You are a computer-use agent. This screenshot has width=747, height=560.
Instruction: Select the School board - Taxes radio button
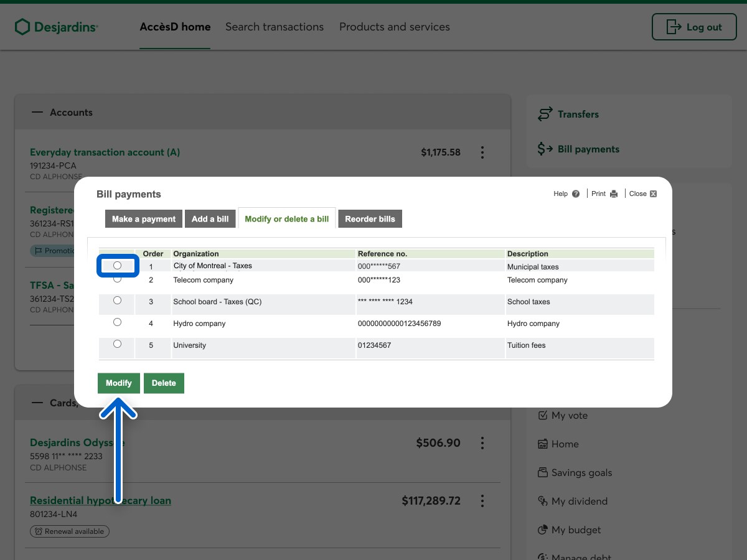click(117, 301)
